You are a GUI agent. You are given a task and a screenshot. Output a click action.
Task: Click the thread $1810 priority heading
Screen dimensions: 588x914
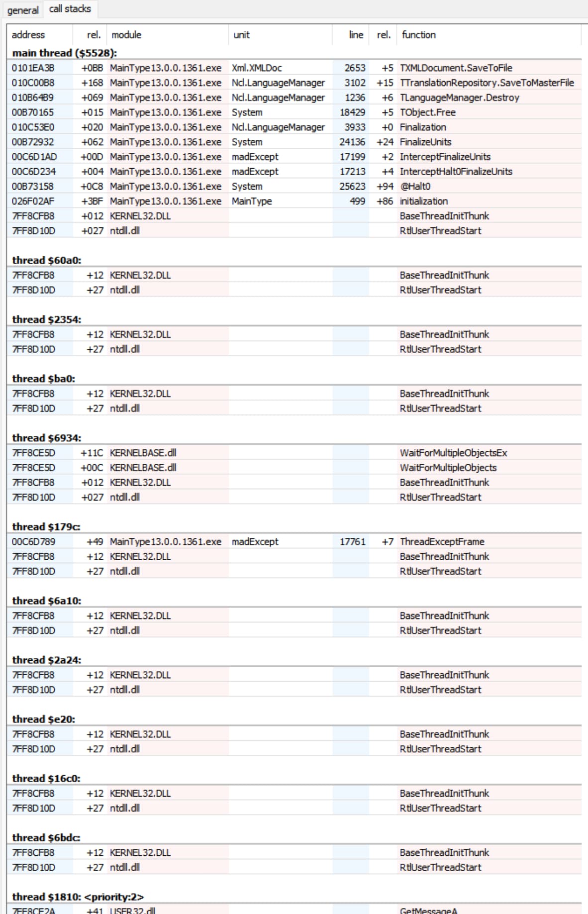(78, 897)
